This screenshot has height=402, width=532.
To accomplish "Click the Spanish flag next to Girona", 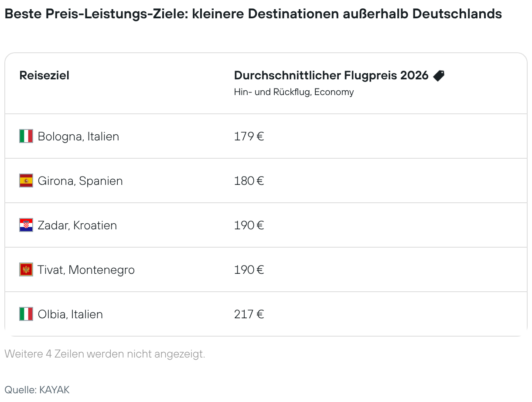I will pos(26,181).
